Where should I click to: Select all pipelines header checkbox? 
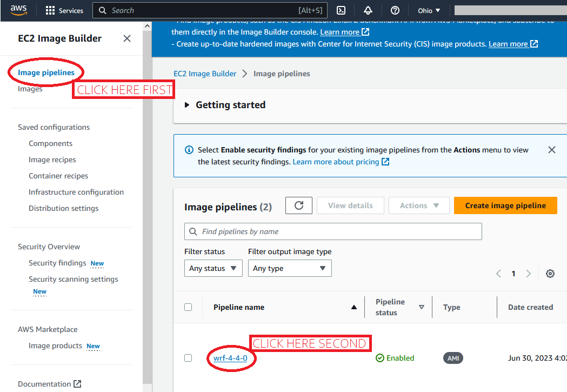point(188,307)
